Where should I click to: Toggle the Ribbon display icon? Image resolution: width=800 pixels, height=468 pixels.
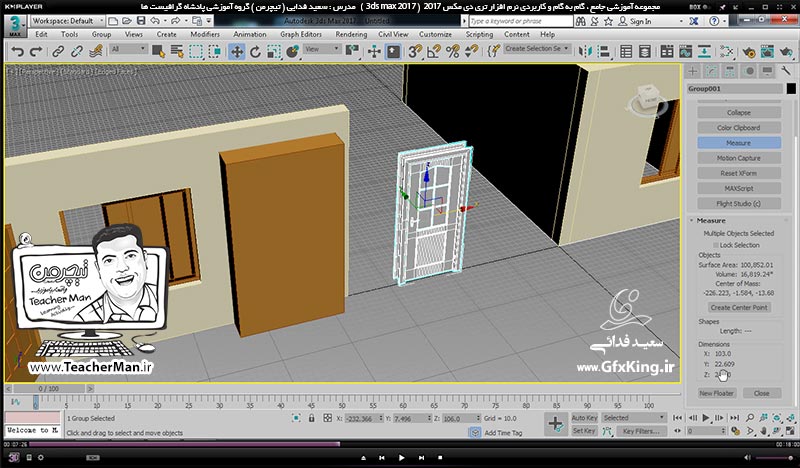point(667,52)
